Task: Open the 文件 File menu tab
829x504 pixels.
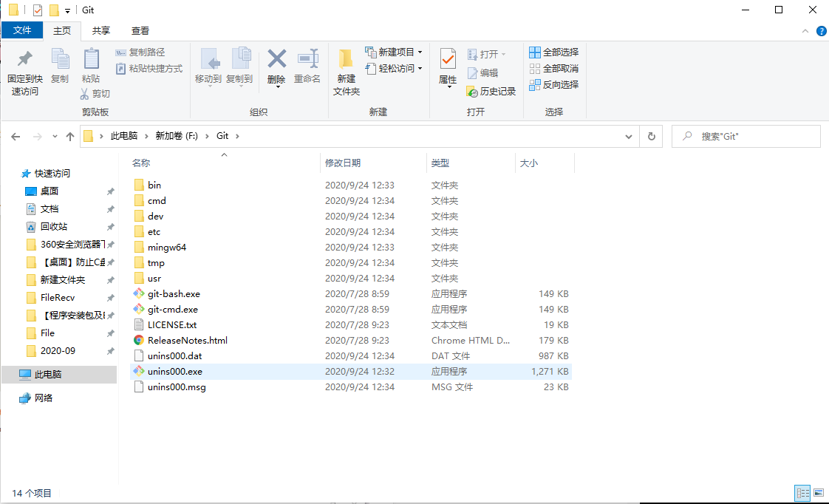Action: point(22,31)
